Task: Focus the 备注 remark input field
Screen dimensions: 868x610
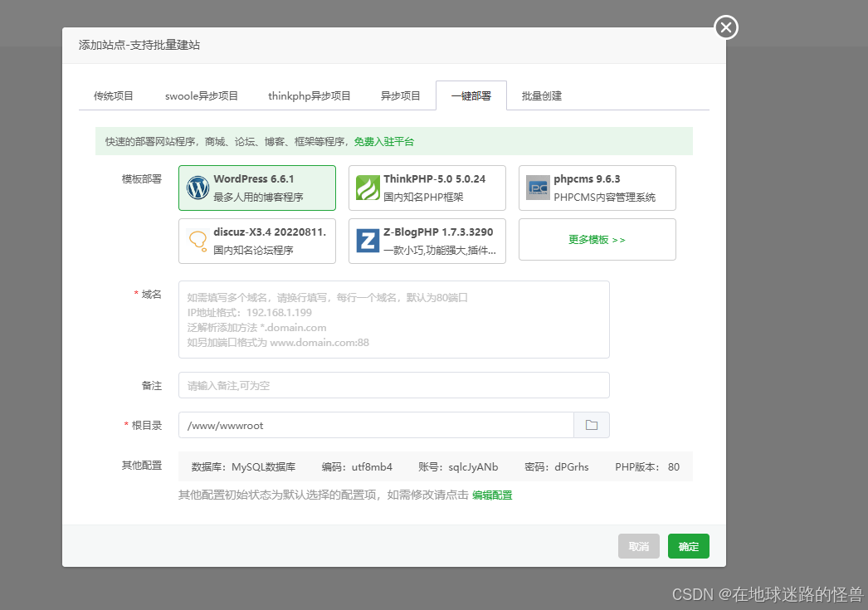Action: (393, 385)
